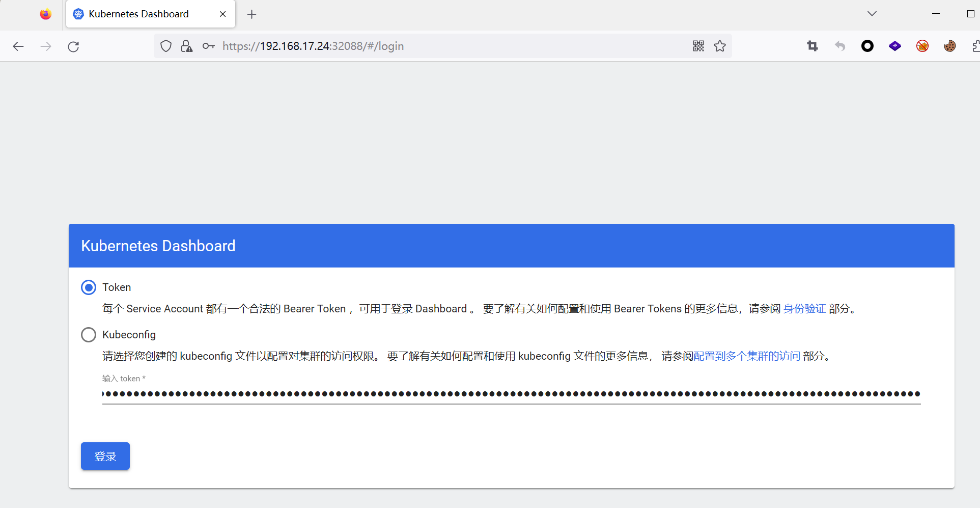Click the cookie extension icon
This screenshot has width=980, height=508.
point(950,46)
